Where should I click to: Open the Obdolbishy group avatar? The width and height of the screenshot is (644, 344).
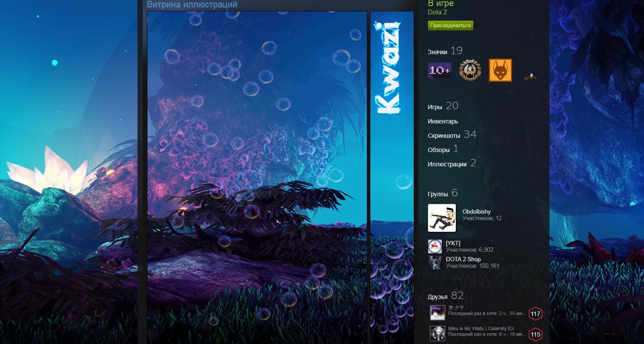pyautogui.click(x=442, y=218)
